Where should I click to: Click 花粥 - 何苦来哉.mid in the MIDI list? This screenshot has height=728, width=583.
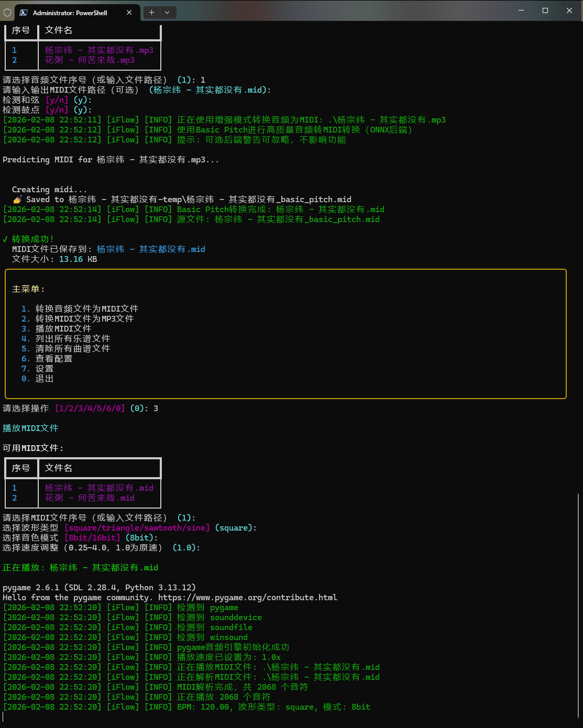[90, 498]
